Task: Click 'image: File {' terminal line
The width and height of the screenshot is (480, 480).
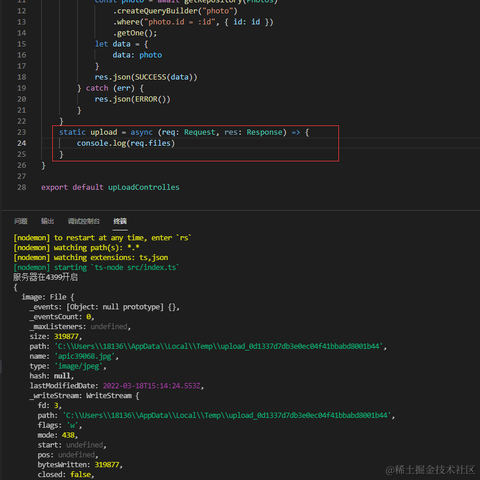Action: tap(48, 297)
